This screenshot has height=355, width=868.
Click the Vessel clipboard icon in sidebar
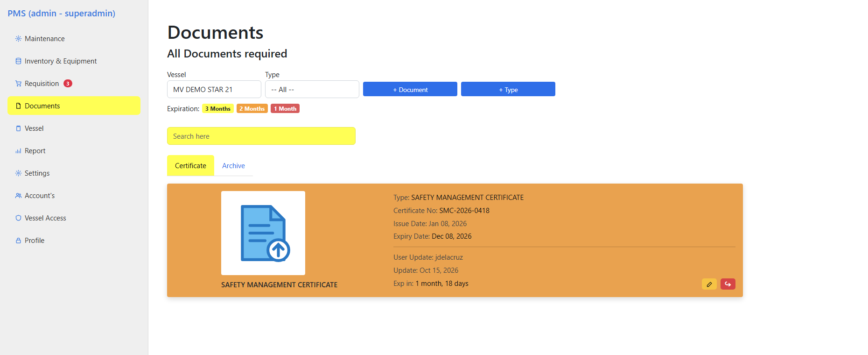click(x=18, y=128)
